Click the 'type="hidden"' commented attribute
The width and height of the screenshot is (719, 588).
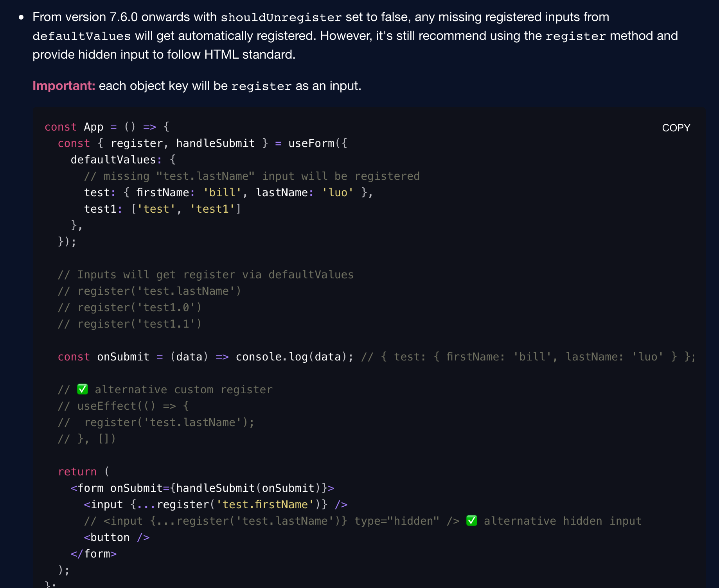397,521
